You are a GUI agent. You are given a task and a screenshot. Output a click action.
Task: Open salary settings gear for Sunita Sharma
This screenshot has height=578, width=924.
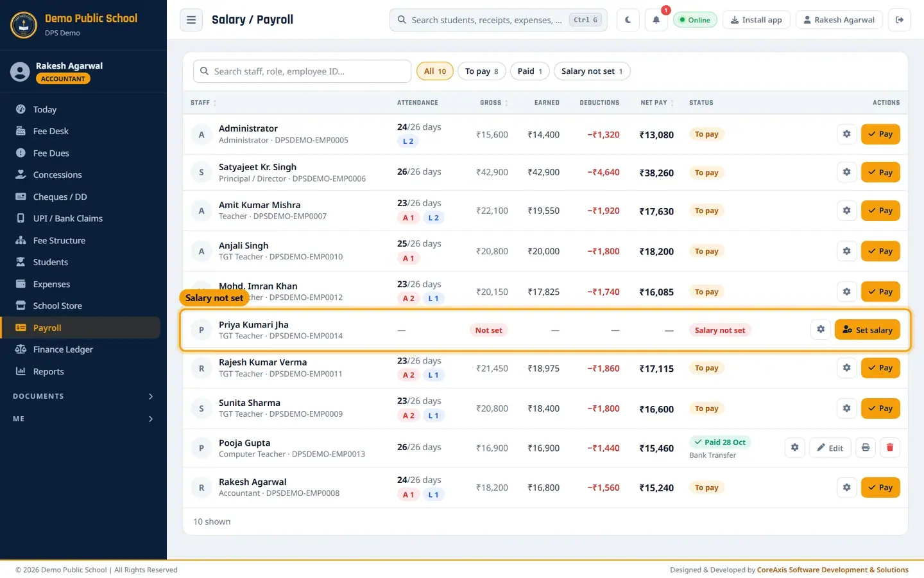[847, 408]
